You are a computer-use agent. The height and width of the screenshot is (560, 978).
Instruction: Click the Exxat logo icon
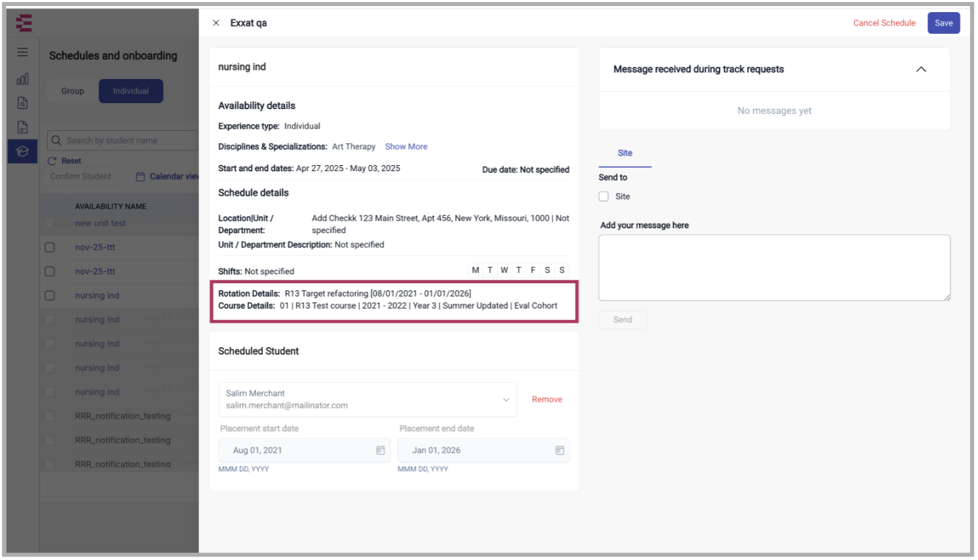coord(24,24)
